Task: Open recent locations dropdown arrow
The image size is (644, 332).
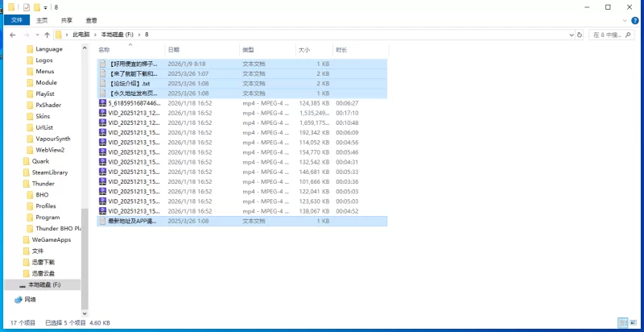Action: pos(37,35)
